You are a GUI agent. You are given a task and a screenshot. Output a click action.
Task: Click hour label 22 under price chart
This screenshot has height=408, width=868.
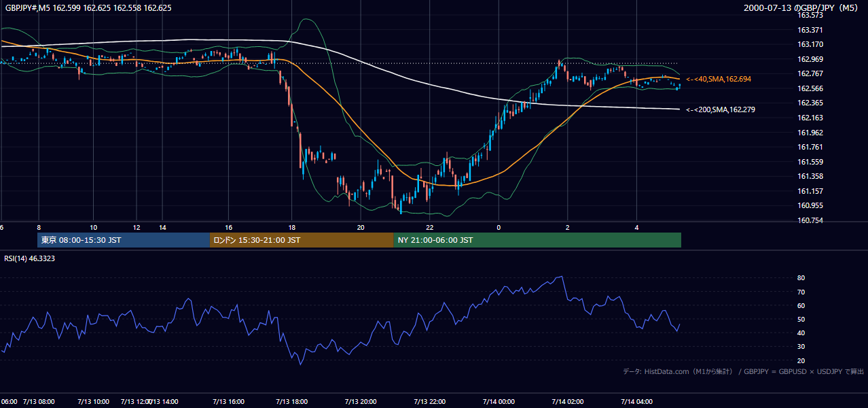tap(429, 228)
